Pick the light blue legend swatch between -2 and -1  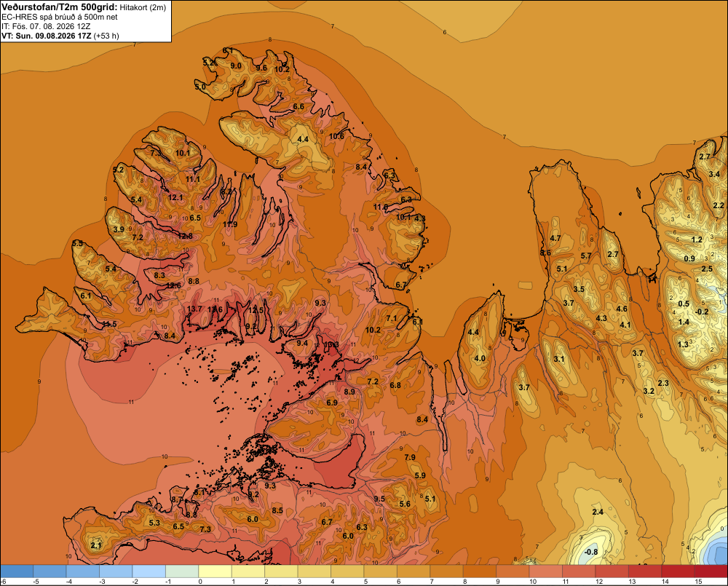point(149,571)
